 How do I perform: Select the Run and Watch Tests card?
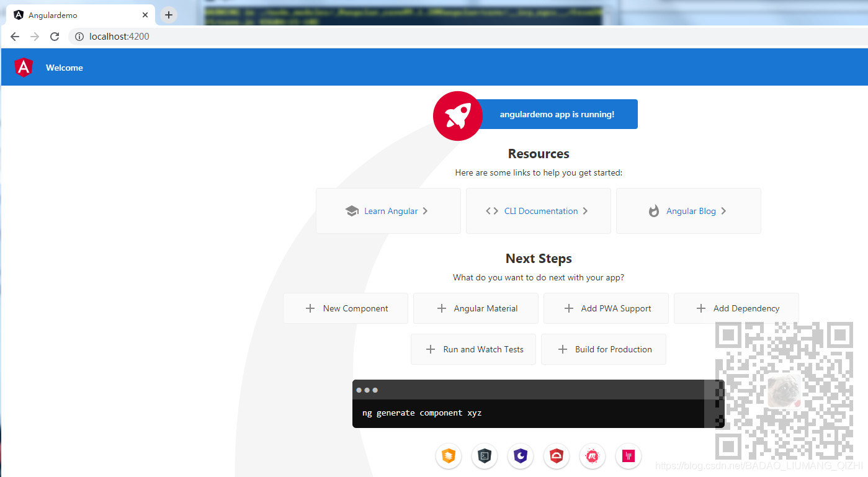pyautogui.click(x=473, y=349)
